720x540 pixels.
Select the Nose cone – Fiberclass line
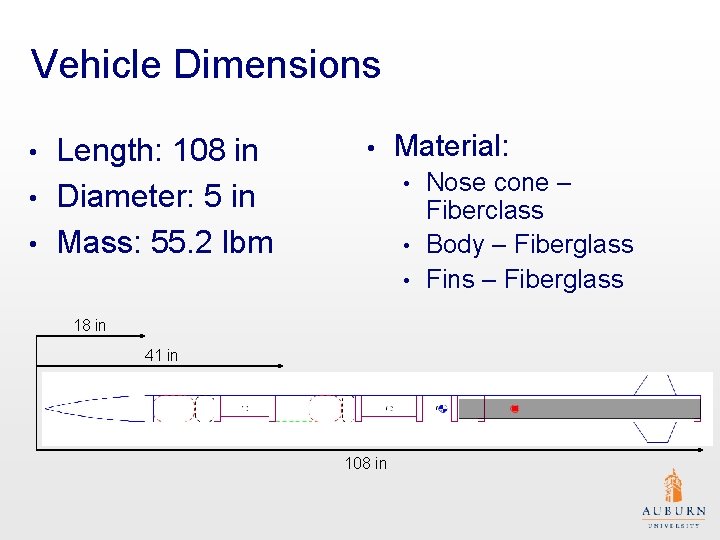[x=499, y=196]
